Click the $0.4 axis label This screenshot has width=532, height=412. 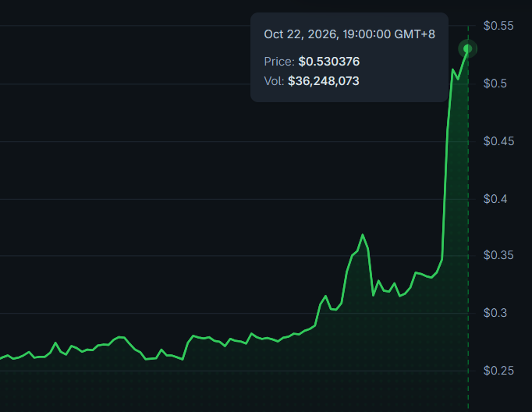(495, 199)
